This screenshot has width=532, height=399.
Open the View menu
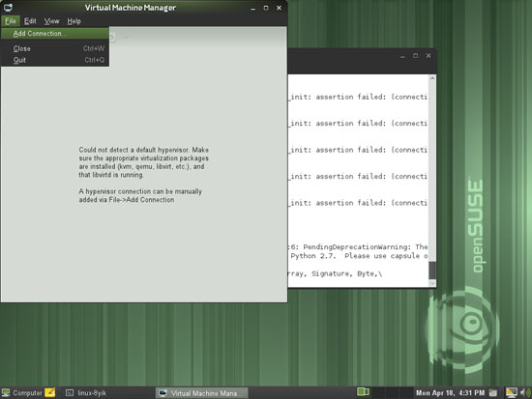[51, 21]
